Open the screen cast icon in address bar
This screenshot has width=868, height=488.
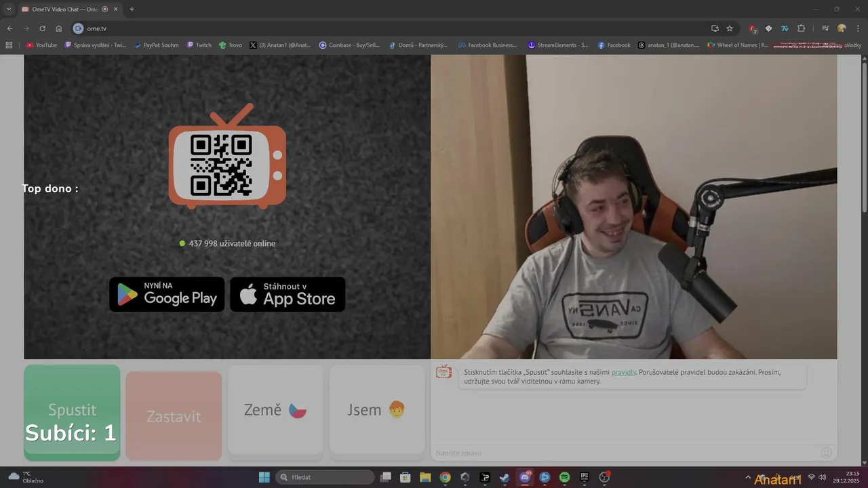pos(715,28)
